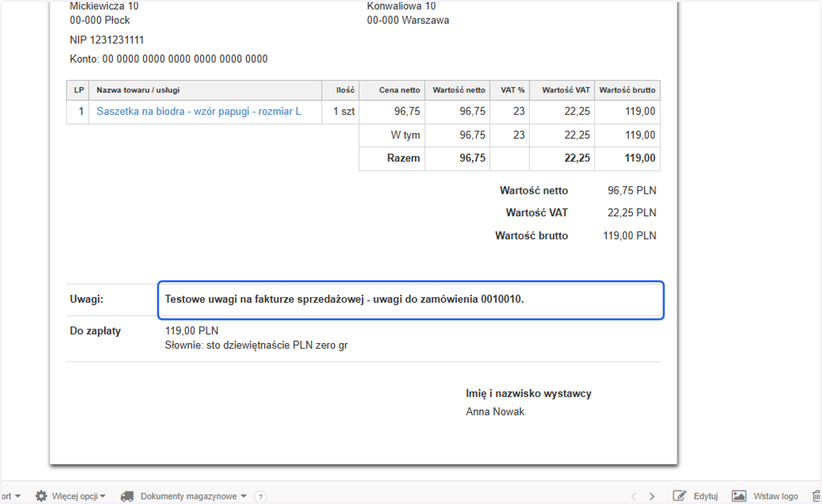Viewport: 822px width, 504px height.
Task: Click the W tym row label
Action: point(406,135)
